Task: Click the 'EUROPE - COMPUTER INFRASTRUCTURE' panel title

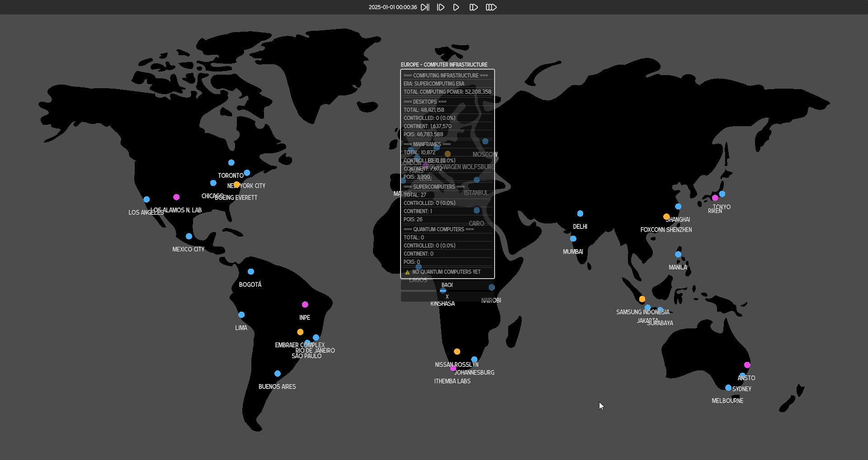Action: (444, 65)
